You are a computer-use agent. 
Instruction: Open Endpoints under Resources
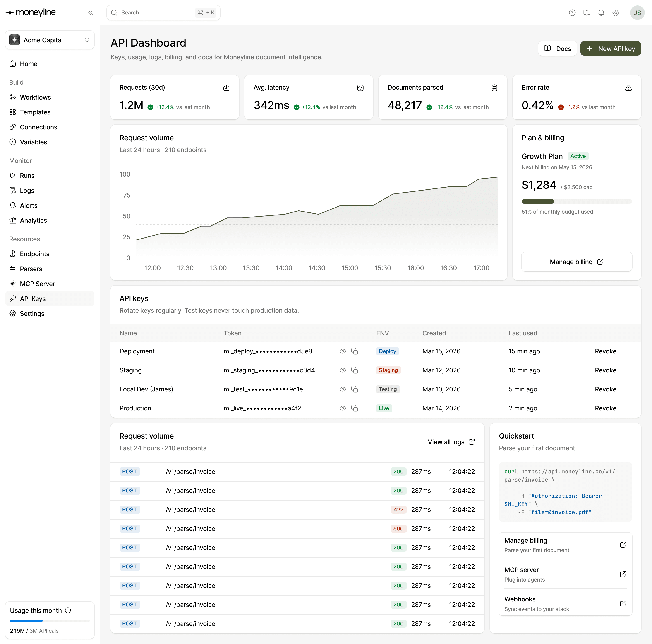click(x=50, y=254)
